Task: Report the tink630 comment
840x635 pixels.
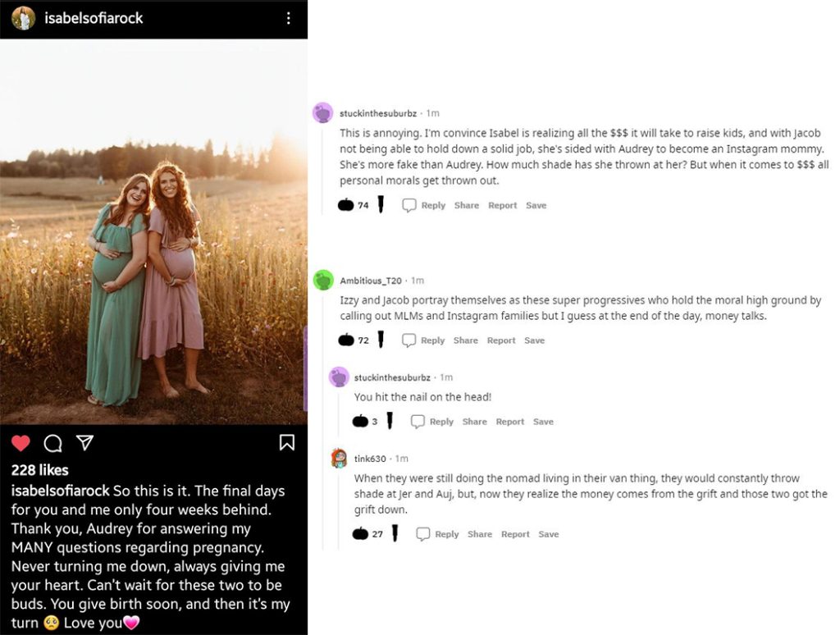Action: pyautogui.click(x=515, y=534)
